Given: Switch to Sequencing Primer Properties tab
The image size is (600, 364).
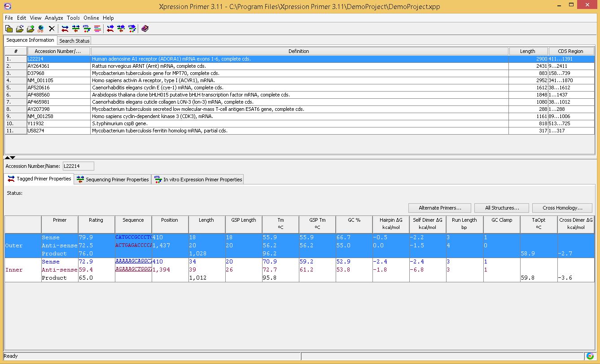Looking at the screenshot, I should [x=113, y=180].
